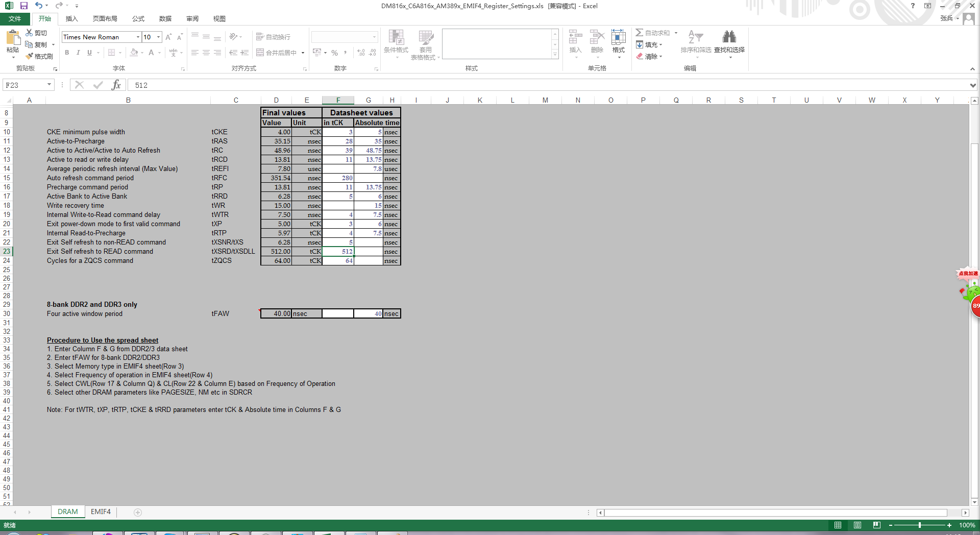
Task: Open the Times New Roman font dropdown
Action: click(138, 37)
